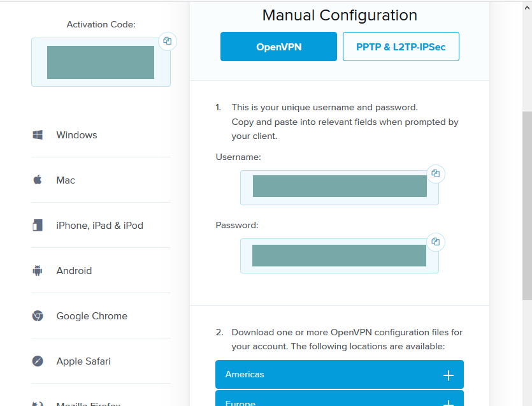The height and width of the screenshot is (406, 532).
Task: Select the Windows platform icon
Action: [38, 134]
